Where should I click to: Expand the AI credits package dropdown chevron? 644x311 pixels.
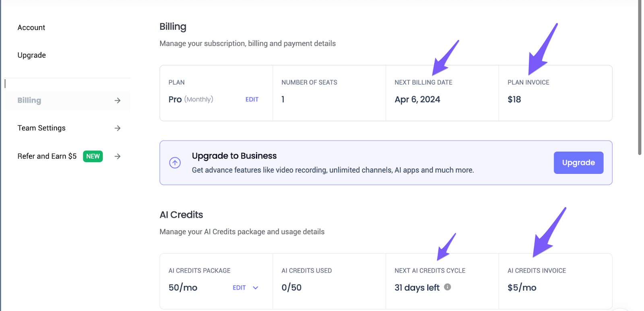point(256,288)
